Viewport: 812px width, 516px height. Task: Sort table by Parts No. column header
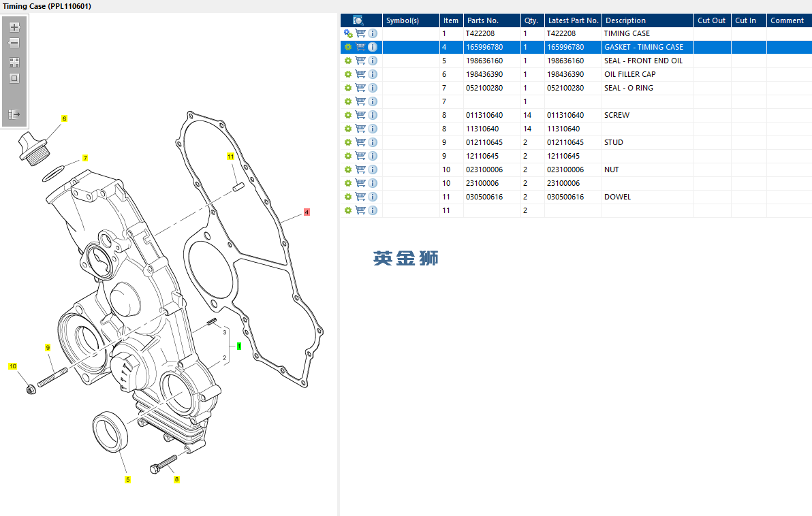point(485,20)
